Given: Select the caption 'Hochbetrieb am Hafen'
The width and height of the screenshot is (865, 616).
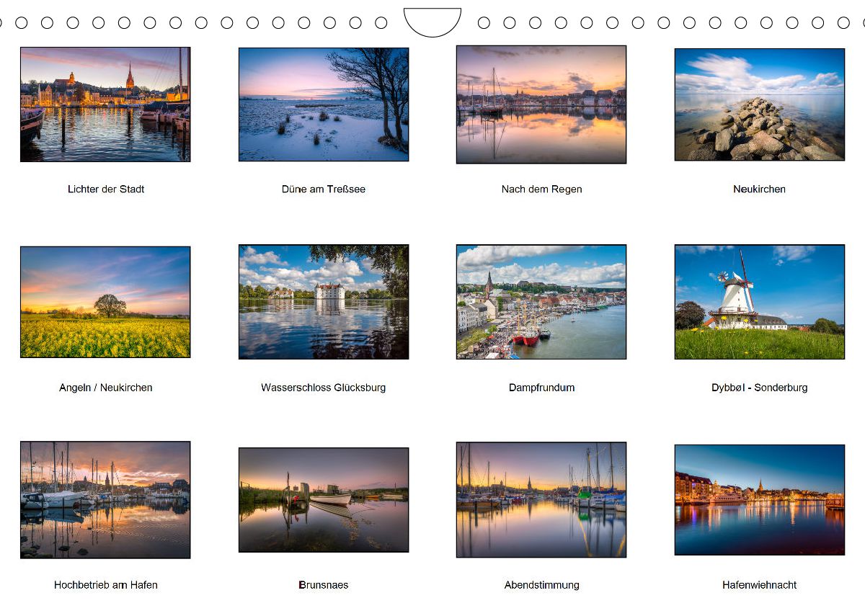Looking at the screenshot, I should [106, 585].
